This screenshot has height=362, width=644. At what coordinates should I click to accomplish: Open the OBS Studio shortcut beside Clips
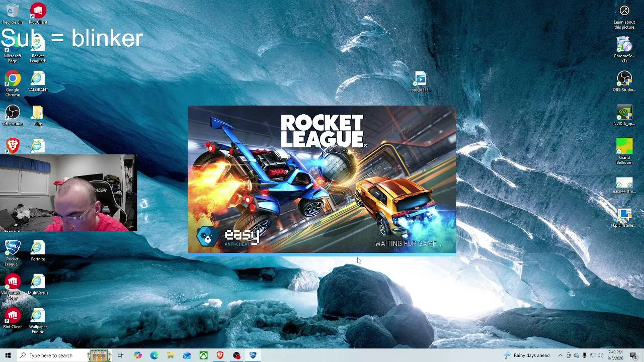13,115
